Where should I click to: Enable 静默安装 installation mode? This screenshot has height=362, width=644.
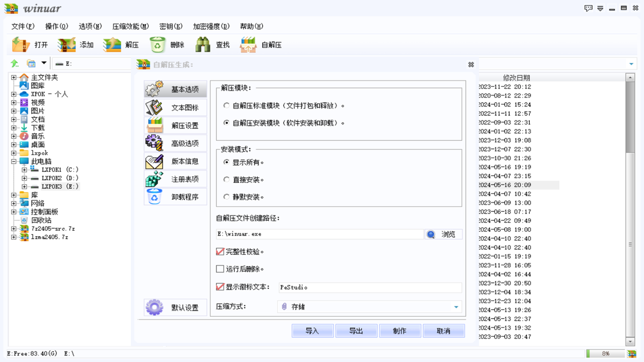pyautogui.click(x=227, y=197)
